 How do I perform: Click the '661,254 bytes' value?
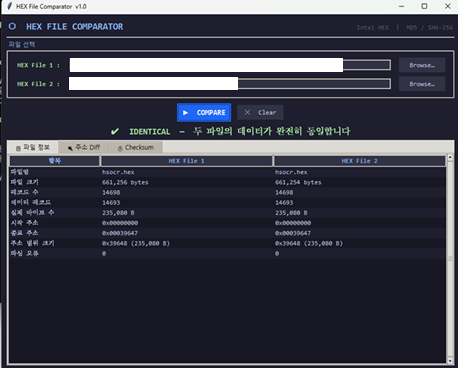[298, 182]
